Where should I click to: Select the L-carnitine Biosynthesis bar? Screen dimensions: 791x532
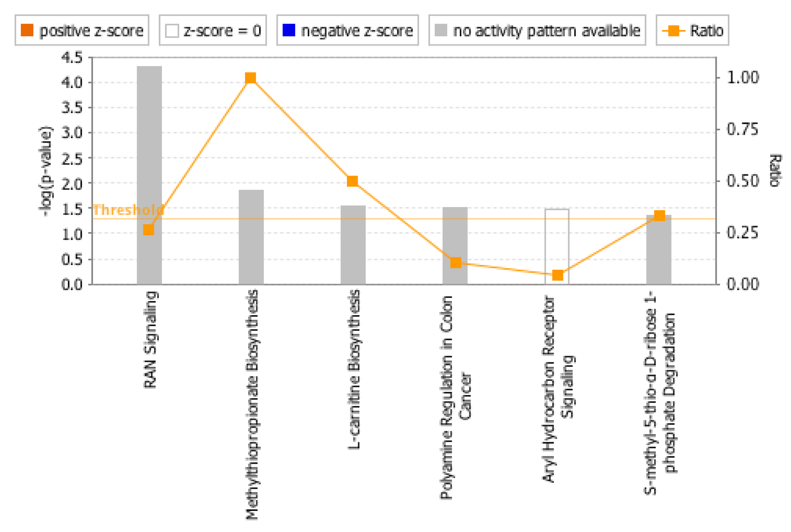[x=353, y=246]
